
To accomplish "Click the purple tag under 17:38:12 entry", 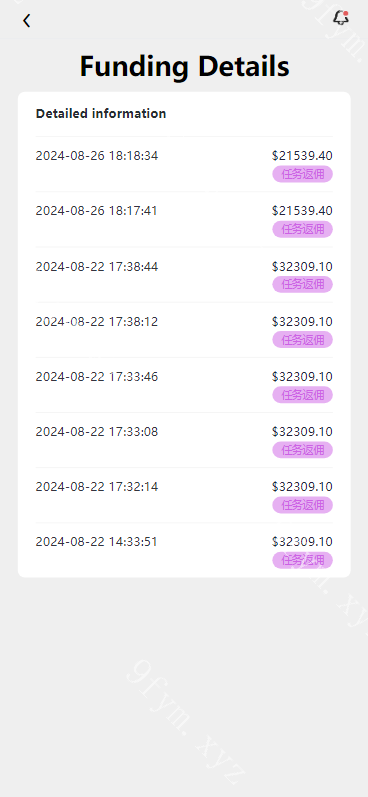I will (302, 340).
